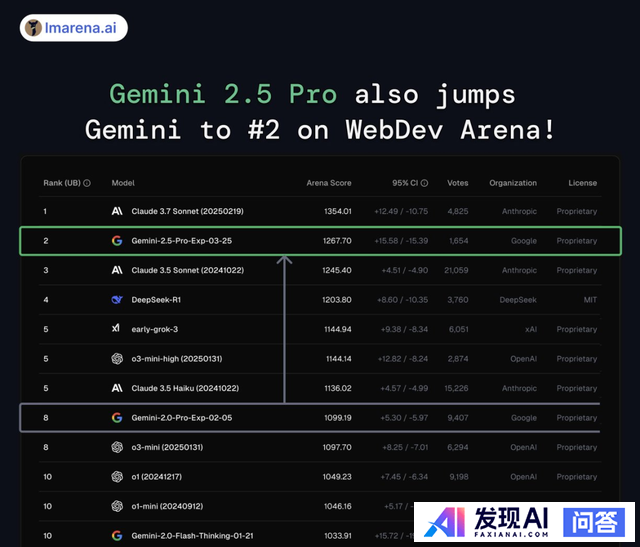The height and width of the screenshot is (547, 640).
Task: Select the Claude 3.5 Sonnet (20241022) model name
Action: (x=188, y=270)
